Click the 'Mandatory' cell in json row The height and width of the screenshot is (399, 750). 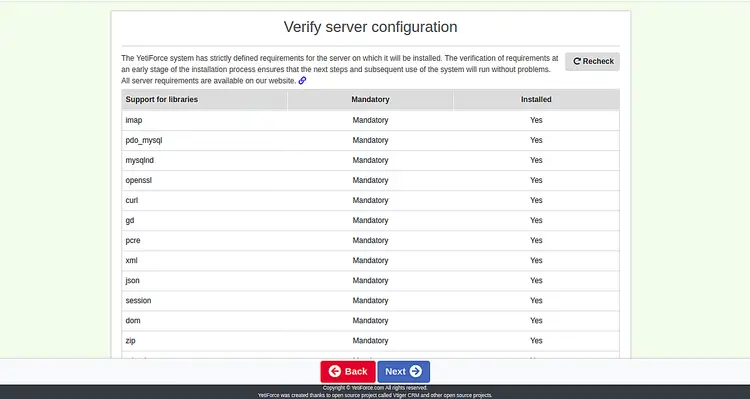click(x=370, y=281)
